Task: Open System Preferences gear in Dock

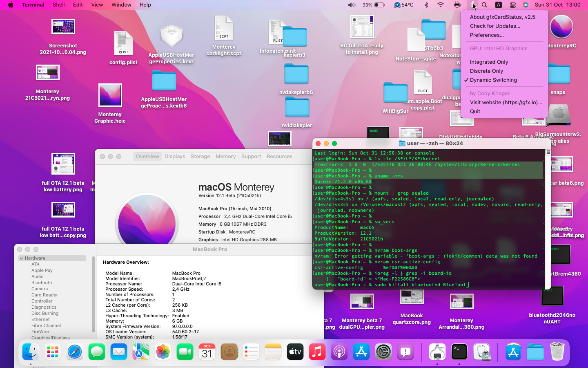Action: point(383,352)
